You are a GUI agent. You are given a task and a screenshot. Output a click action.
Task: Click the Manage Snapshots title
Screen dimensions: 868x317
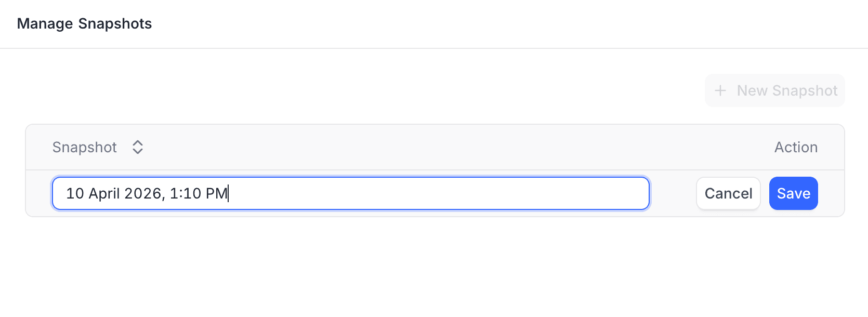point(84,23)
